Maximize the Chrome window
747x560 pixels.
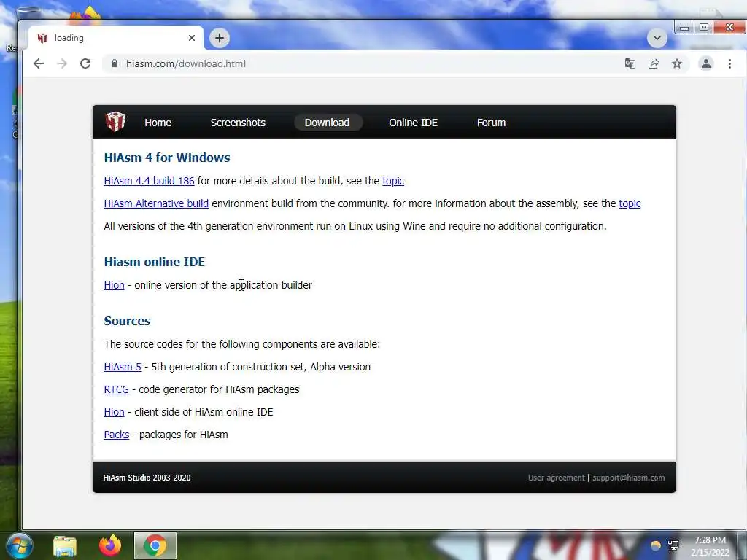coord(704,28)
